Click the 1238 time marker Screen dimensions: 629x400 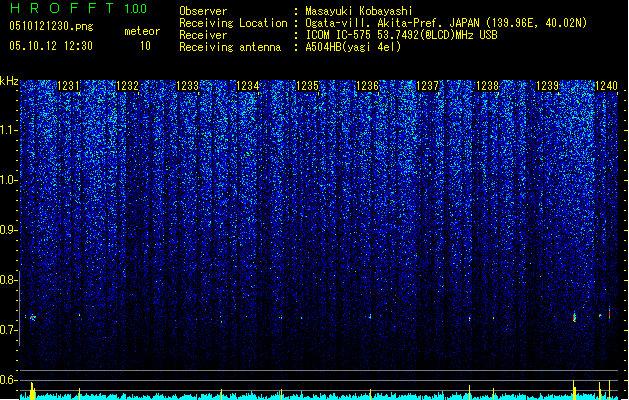point(487,86)
